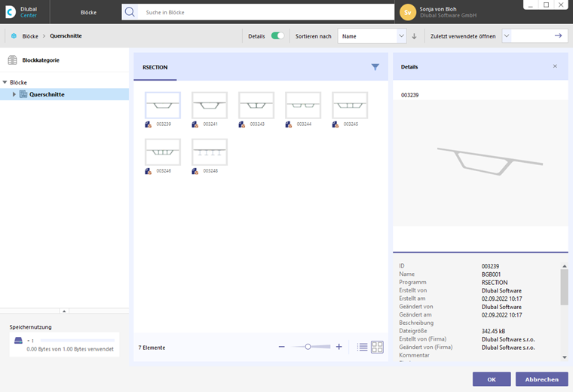Expand the Querschnitte tree node
This screenshot has height=392, width=573.
tap(14, 94)
